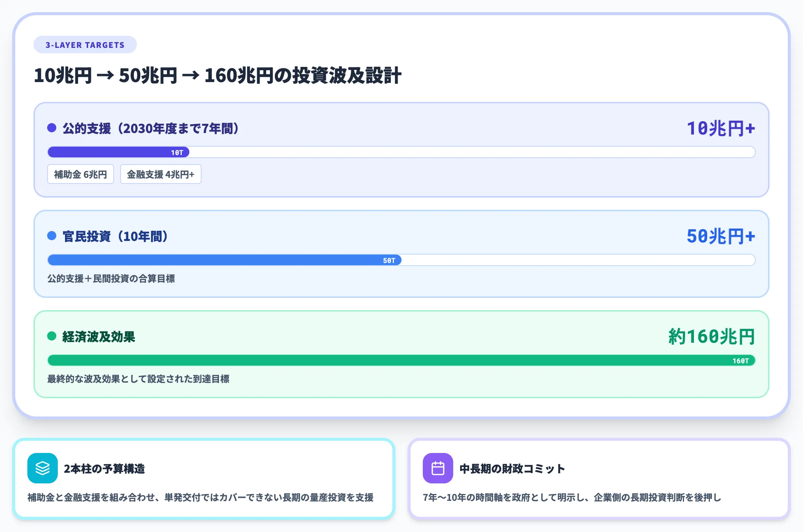Click the 公的支援（2030年度まで7年間）label
This screenshot has height=532, width=803.
[151, 128]
